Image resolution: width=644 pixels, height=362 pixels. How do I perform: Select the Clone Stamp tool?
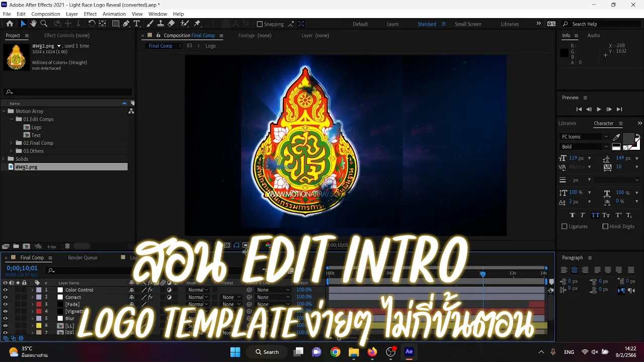[x=160, y=24]
